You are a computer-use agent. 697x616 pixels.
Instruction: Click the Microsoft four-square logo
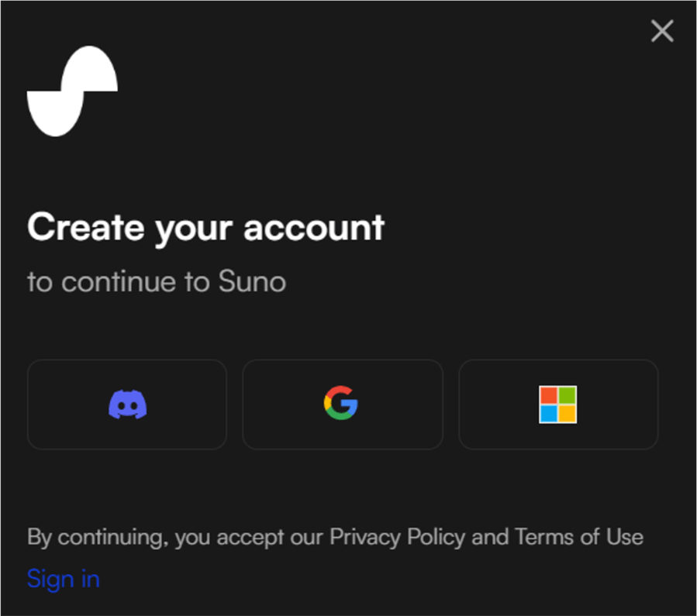coord(558,404)
